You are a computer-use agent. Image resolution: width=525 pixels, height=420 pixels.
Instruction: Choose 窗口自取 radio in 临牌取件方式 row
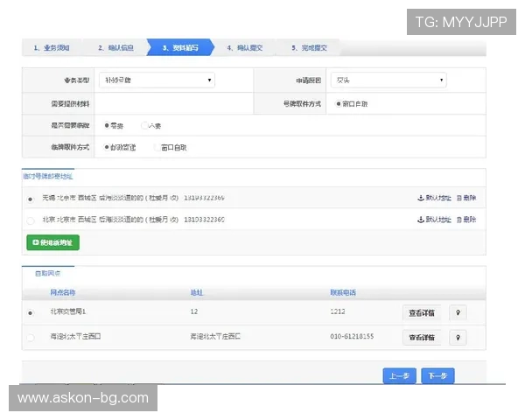coord(157,147)
